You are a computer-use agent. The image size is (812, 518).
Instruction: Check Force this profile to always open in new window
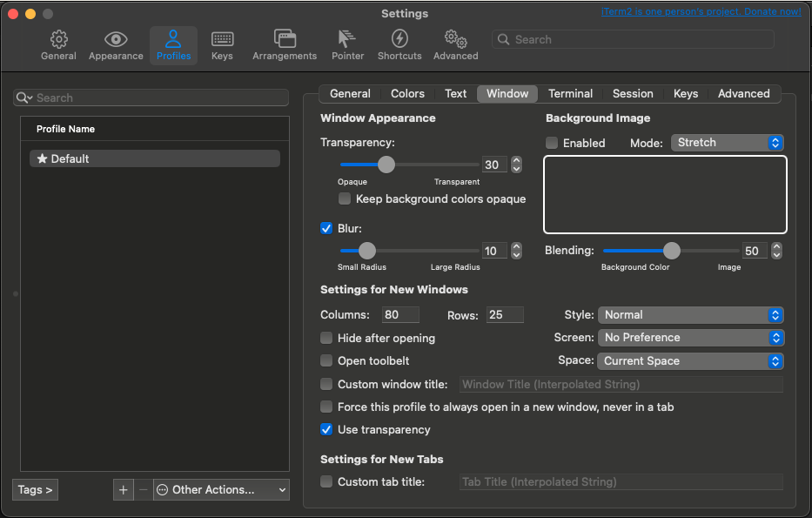point(326,407)
